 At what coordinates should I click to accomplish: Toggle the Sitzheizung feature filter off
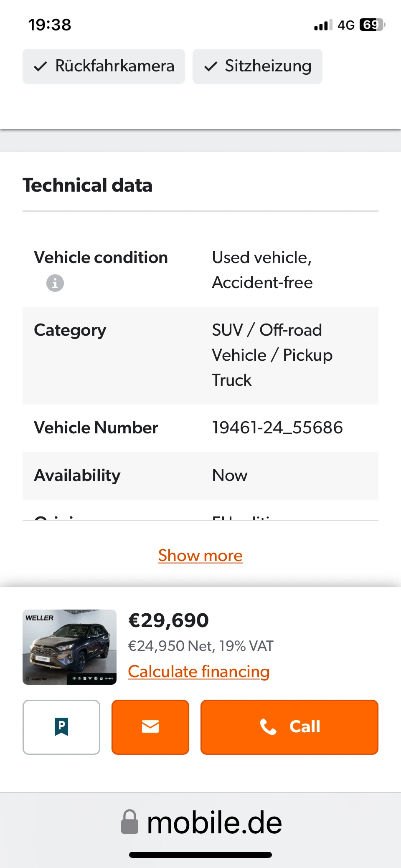click(x=257, y=66)
